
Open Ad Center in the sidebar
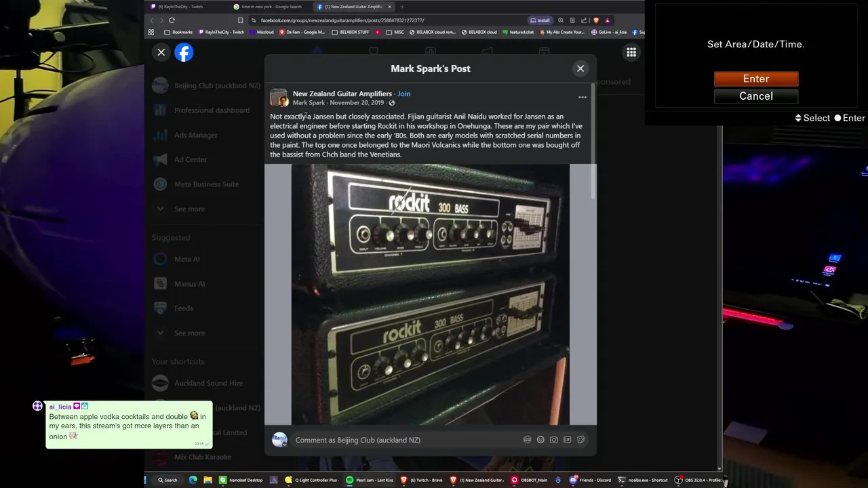click(191, 159)
